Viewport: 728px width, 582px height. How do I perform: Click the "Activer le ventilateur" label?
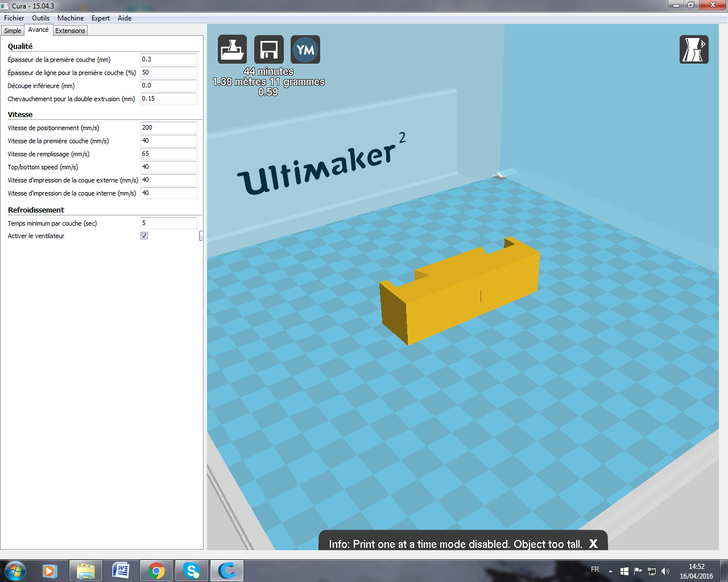point(36,236)
